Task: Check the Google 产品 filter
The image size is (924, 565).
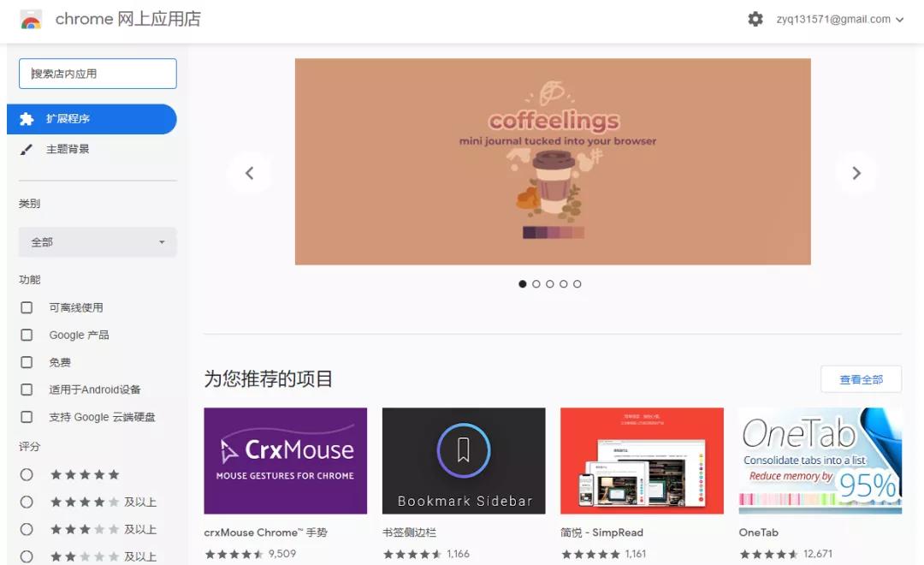Action: coord(27,335)
